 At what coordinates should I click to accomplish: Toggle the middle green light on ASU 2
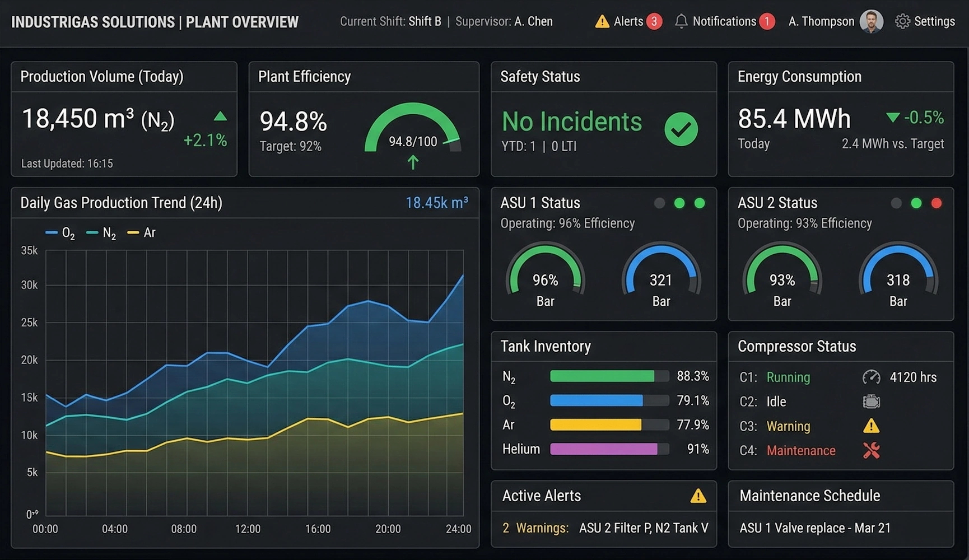(x=916, y=203)
